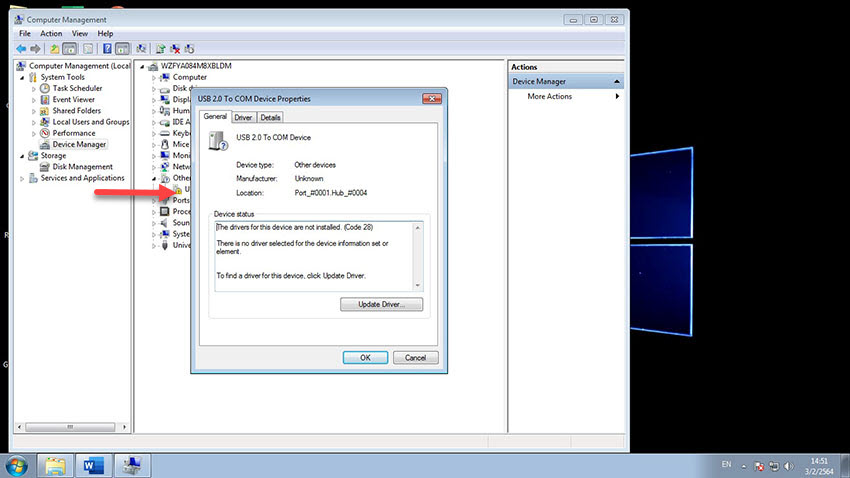Open Shared Folders node

tap(76, 111)
